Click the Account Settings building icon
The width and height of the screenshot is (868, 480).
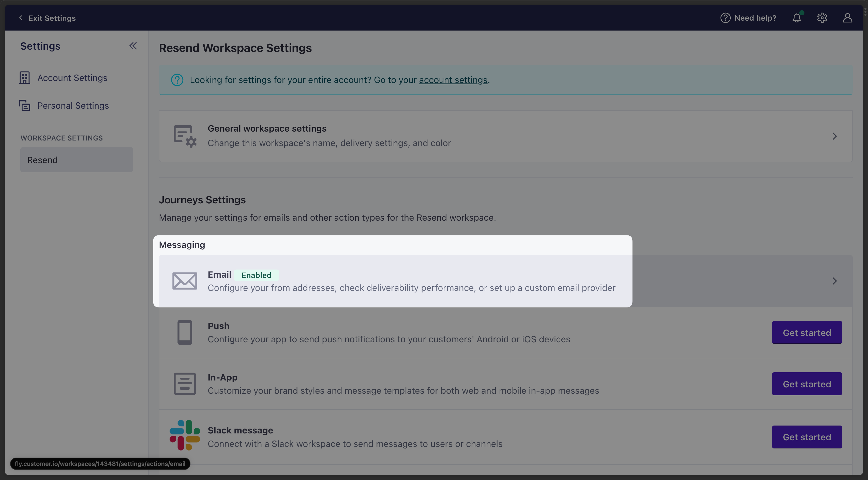[25, 78]
